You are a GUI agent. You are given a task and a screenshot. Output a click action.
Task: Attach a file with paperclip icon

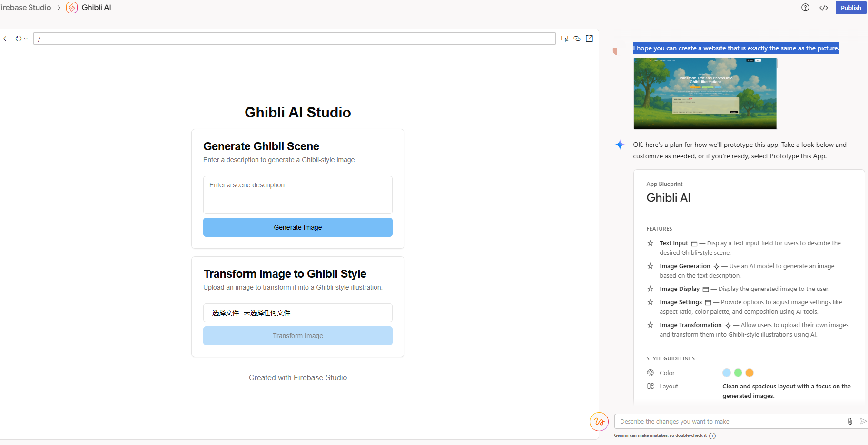(850, 421)
